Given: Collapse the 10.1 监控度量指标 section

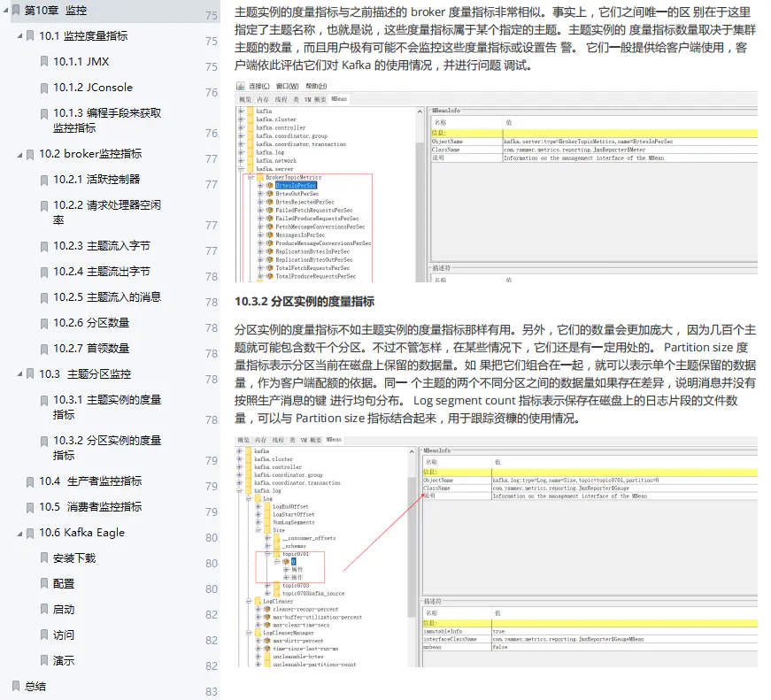Looking at the screenshot, I should (19, 37).
